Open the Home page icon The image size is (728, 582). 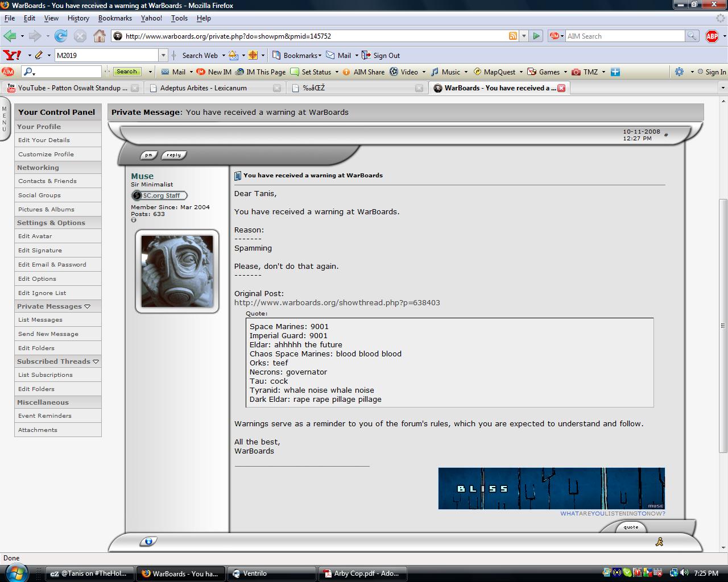point(100,36)
